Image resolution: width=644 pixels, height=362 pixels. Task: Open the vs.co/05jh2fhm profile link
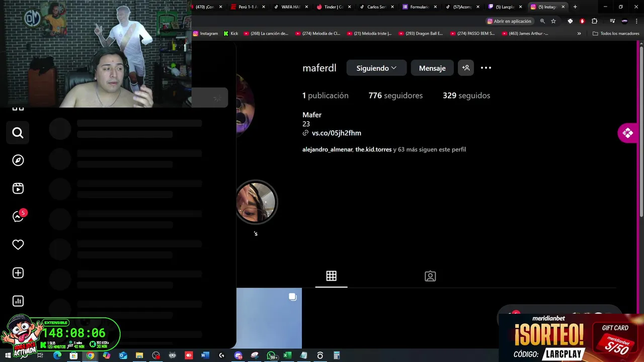(x=336, y=133)
